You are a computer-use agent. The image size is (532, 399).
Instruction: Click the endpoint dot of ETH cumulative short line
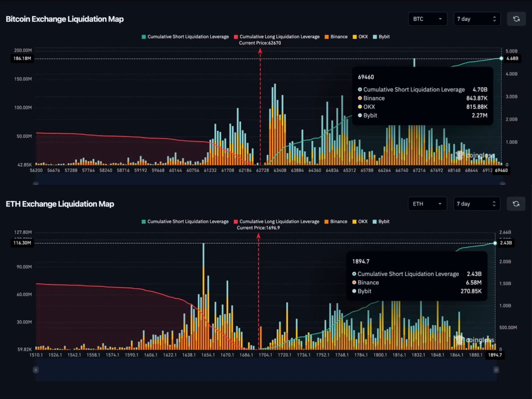(x=495, y=243)
